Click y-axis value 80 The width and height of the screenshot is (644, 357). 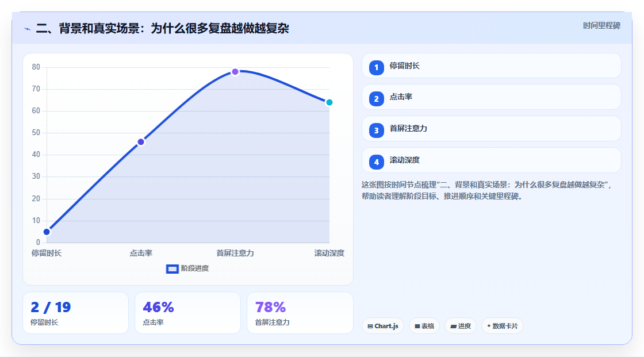[36, 67]
